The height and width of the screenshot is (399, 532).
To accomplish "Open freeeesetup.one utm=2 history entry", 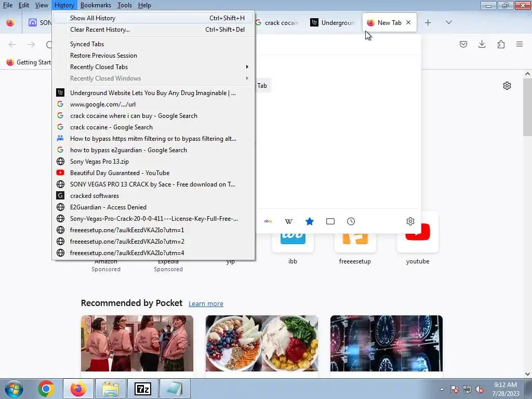I will 153,241.
